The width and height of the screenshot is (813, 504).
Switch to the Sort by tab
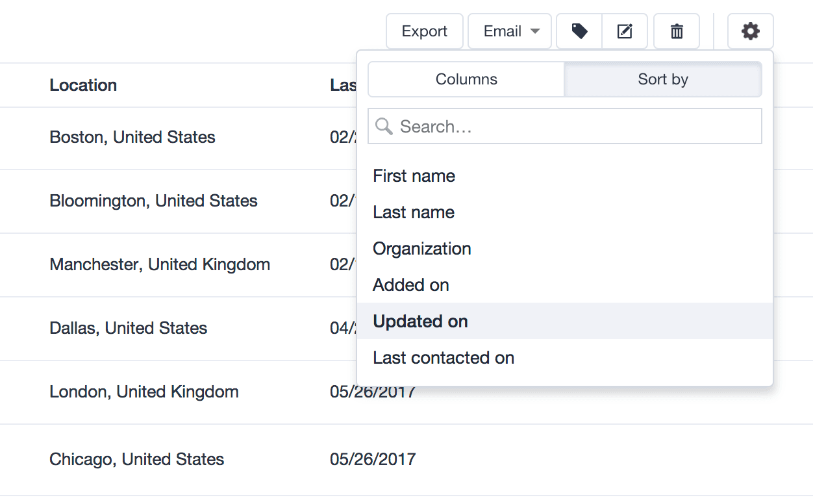click(x=663, y=79)
